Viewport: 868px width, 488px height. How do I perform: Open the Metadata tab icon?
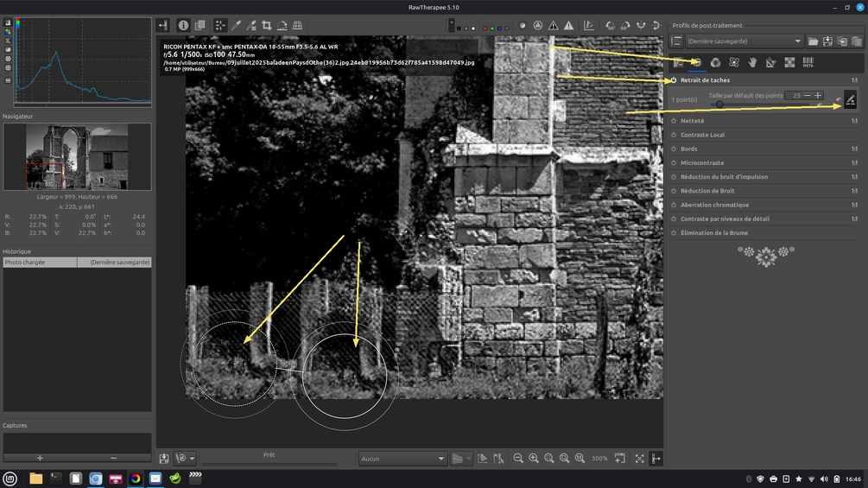808,62
